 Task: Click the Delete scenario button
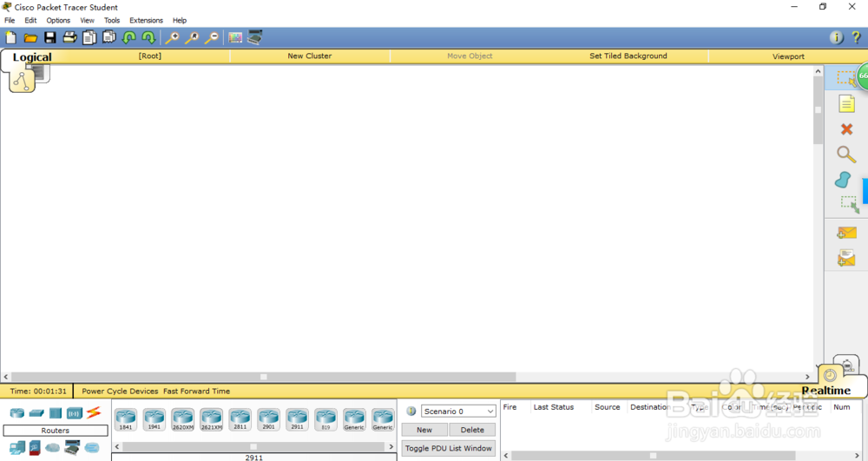tap(472, 430)
